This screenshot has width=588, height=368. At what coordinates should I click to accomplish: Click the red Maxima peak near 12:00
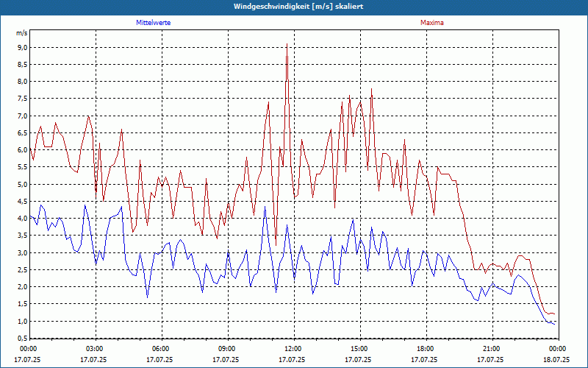pos(287,44)
